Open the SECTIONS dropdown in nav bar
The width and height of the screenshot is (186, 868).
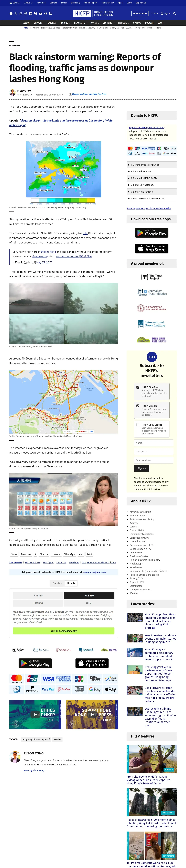click(108, 23)
